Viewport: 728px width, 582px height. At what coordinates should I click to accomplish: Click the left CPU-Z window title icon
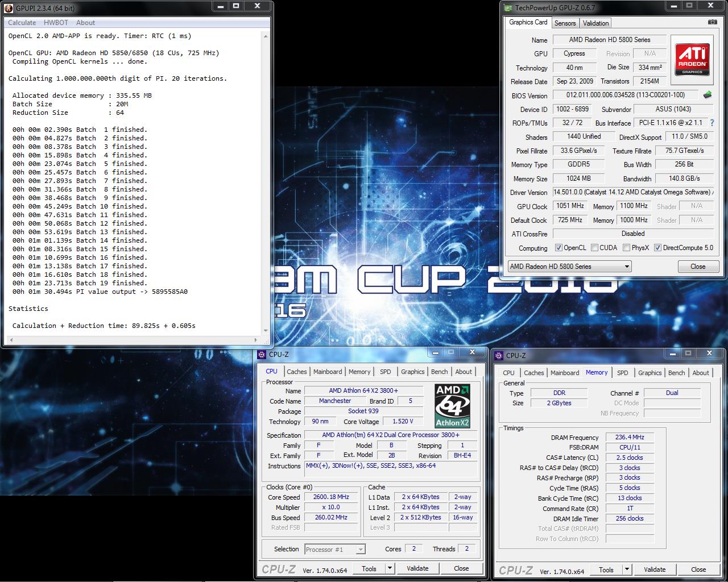262,354
